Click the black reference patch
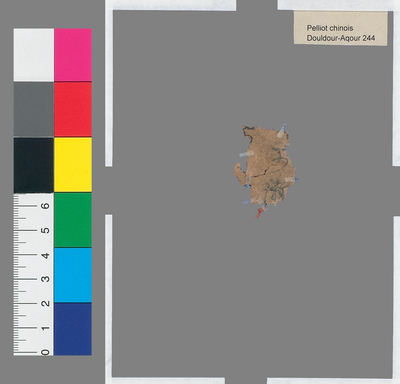The width and height of the screenshot is (400, 384). [34, 165]
